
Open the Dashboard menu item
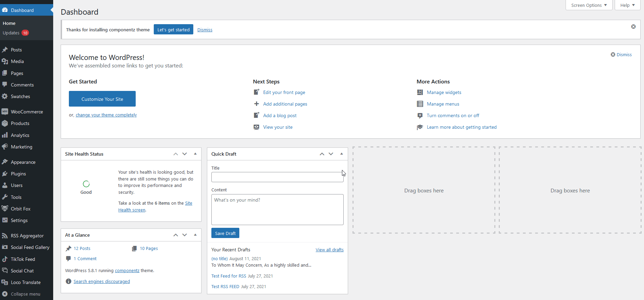(27, 10)
